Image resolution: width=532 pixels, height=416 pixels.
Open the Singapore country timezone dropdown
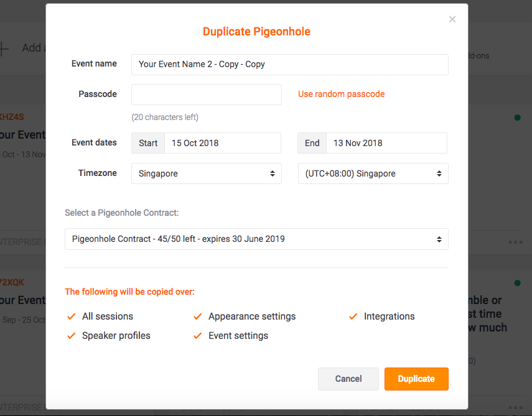click(207, 173)
